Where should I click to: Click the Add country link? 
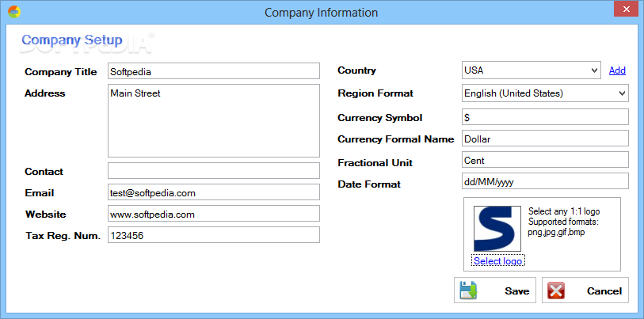[x=617, y=70]
